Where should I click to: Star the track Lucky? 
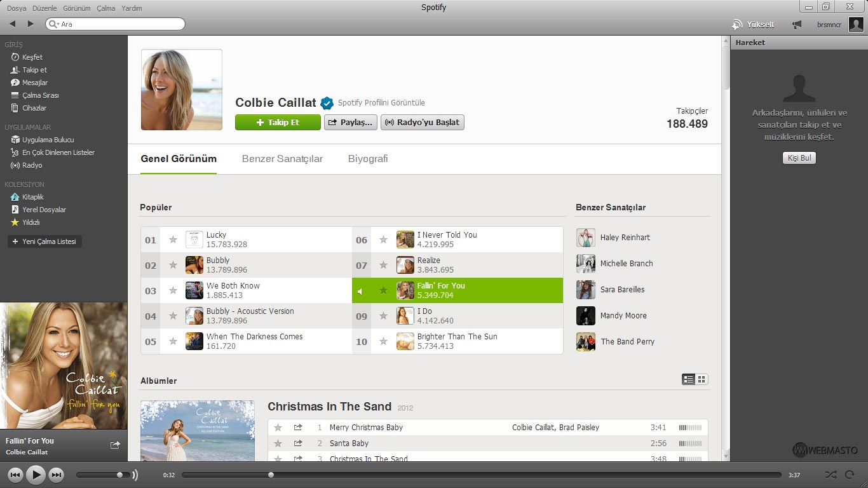[x=173, y=240]
